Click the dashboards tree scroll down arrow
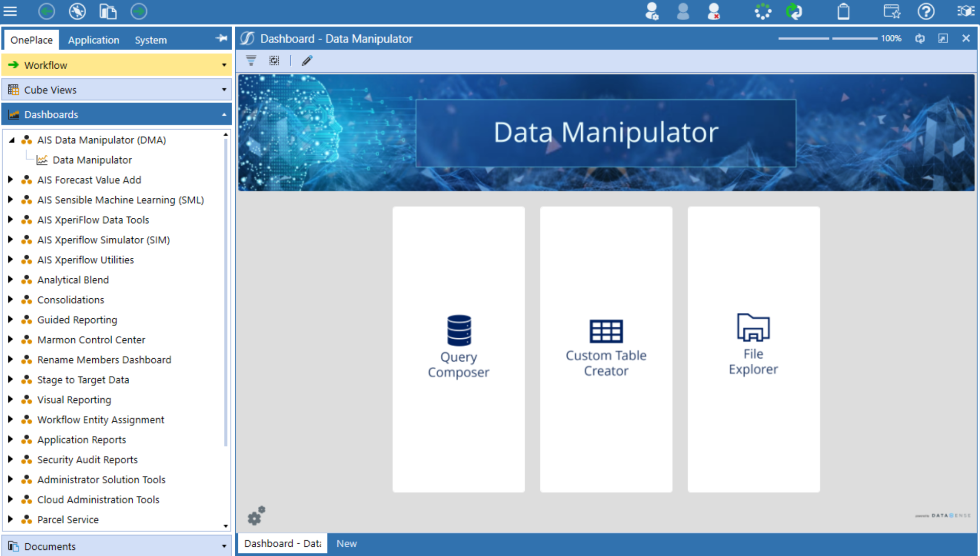Viewport: 980px width, 556px height. (226, 526)
